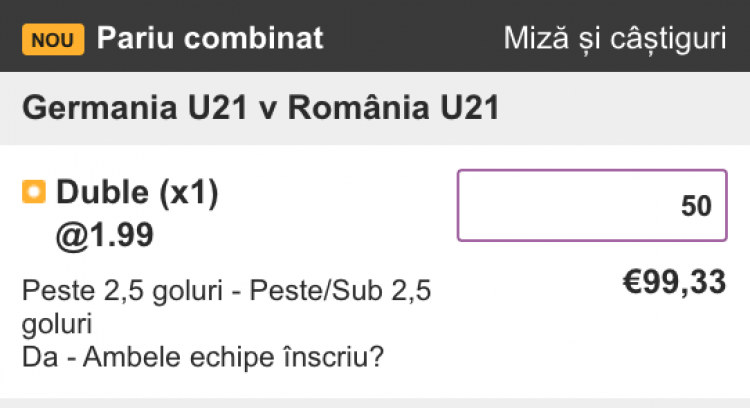Click the gray strip below the bet panel
This screenshot has width=750, height=408.
(375, 402)
